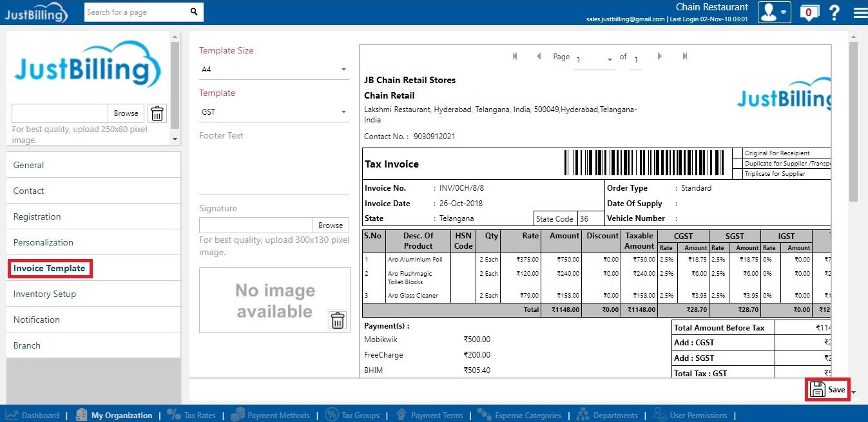Select the Invoice Template section
Image resolution: width=868 pixels, height=422 pixels.
coord(93,268)
